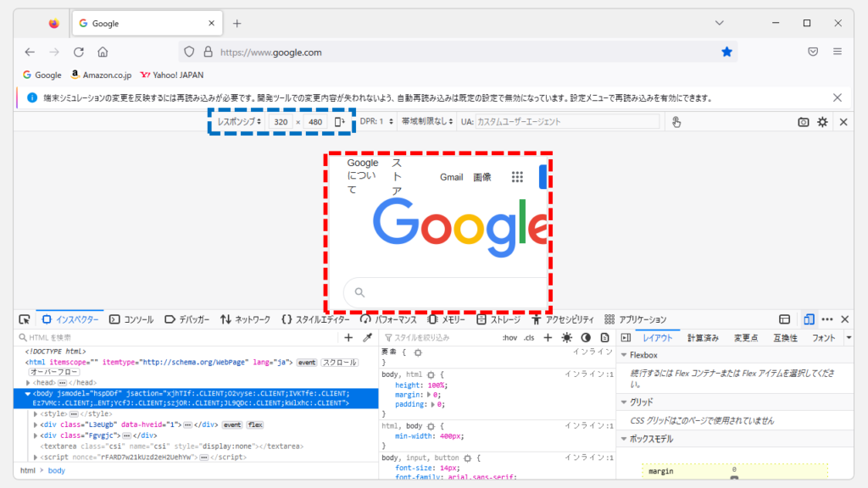This screenshot has height=488, width=868.
Task: Collapse the ボックスモデル section
Action: coord(624,440)
